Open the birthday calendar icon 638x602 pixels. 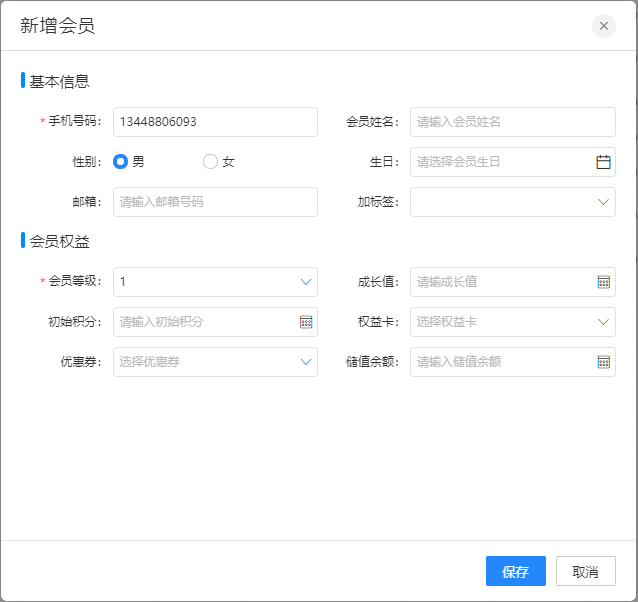point(603,162)
